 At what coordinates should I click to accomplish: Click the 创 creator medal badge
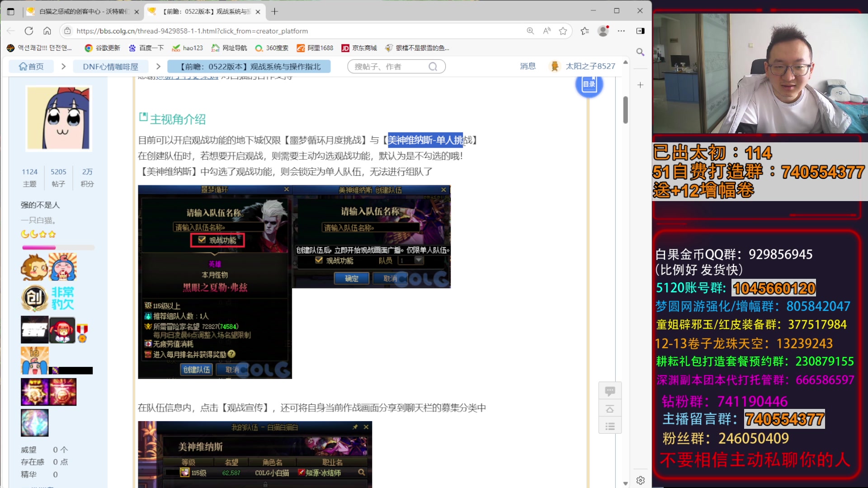click(34, 298)
